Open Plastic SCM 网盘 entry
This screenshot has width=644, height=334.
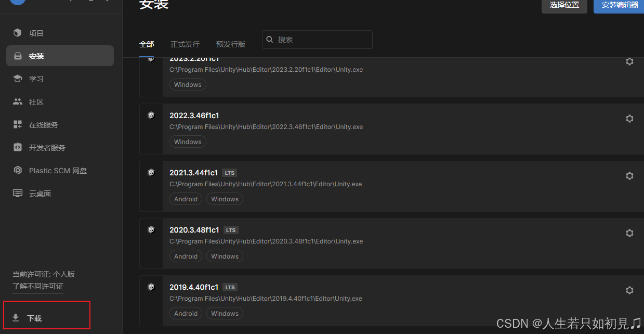point(60,171)
